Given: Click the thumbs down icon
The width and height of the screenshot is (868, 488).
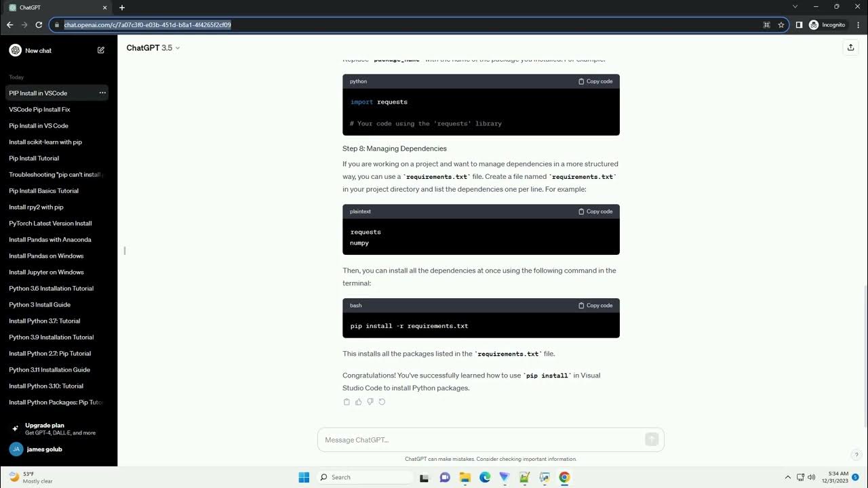Looking at the screenshot, I should (370, 402).
